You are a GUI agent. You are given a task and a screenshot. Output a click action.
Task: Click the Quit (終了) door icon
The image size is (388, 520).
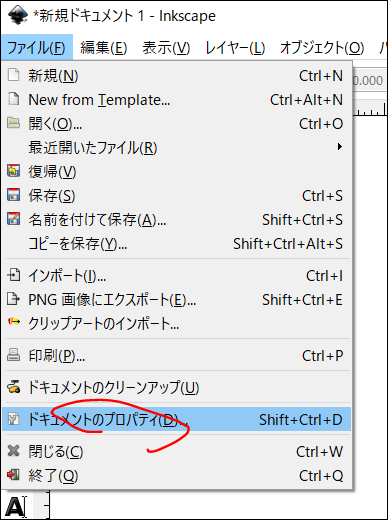point(13,475)
